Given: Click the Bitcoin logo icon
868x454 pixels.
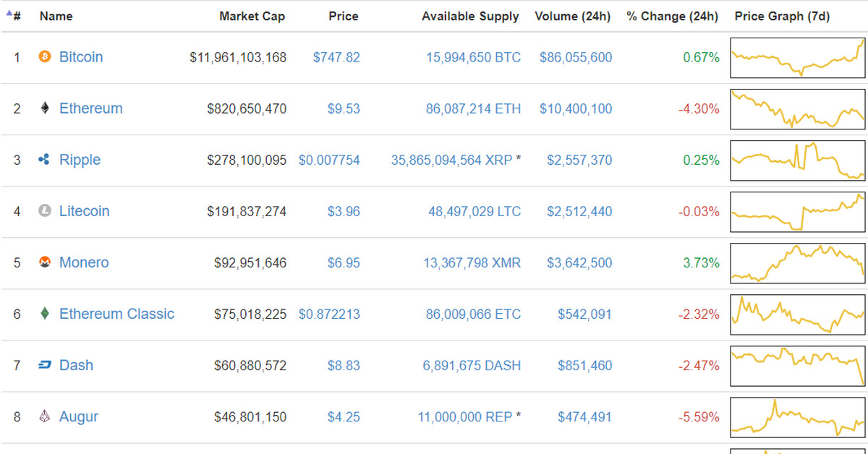Looking at the screenshot, I should coord(45,57).
